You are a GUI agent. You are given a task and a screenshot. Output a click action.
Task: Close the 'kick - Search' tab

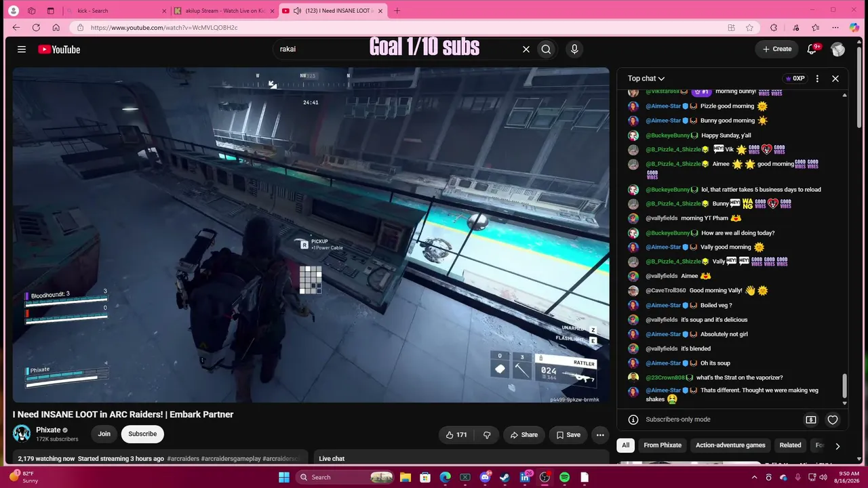[x=163, y=11]
